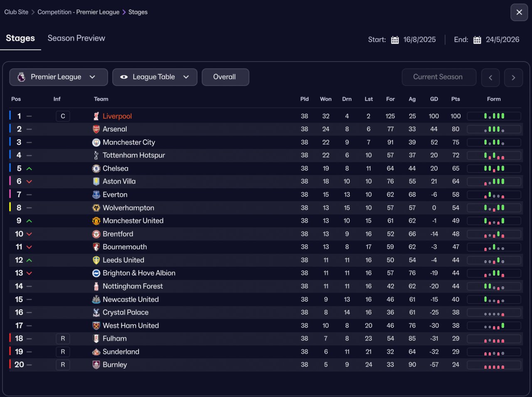The width and height of the screenshot is (532, 397).
Task: Go to the previous season arrow
Action: [x=490, y=78]
